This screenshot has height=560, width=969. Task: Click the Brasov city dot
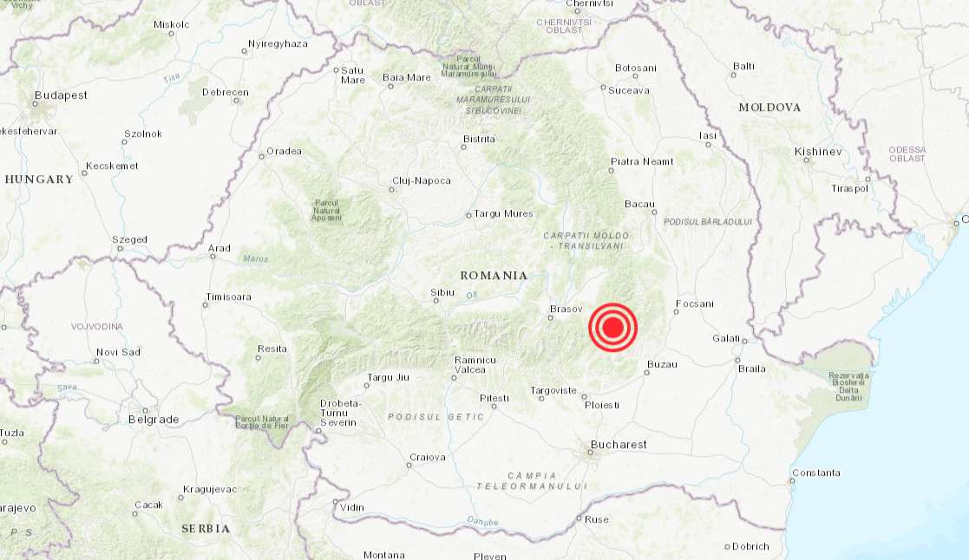(550, 318)
